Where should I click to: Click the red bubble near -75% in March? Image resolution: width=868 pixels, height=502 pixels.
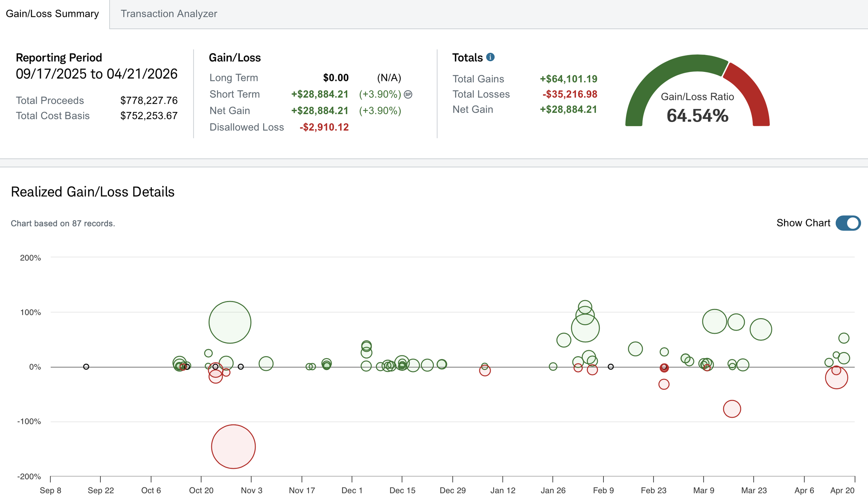(732, 409)
